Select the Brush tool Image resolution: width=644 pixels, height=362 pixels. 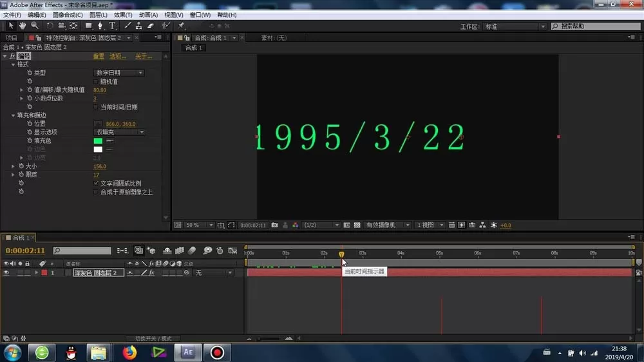[x=128, y=26]
